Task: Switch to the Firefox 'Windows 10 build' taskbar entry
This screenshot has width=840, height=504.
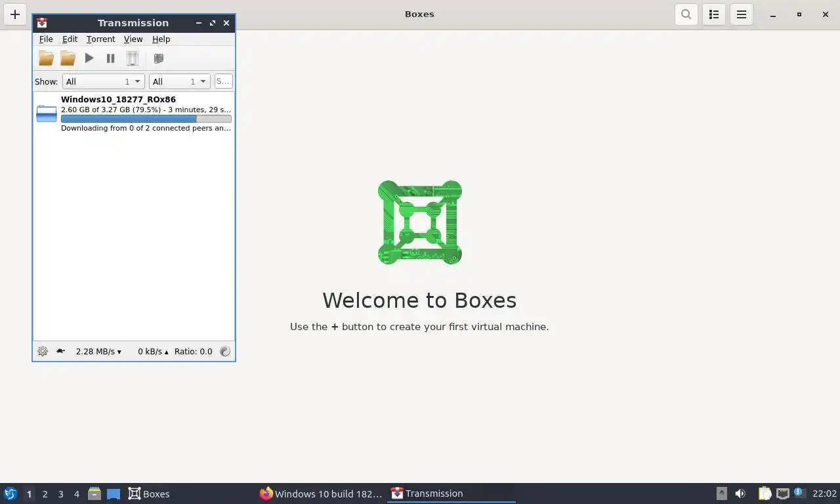Action: [x=321, y=493]
